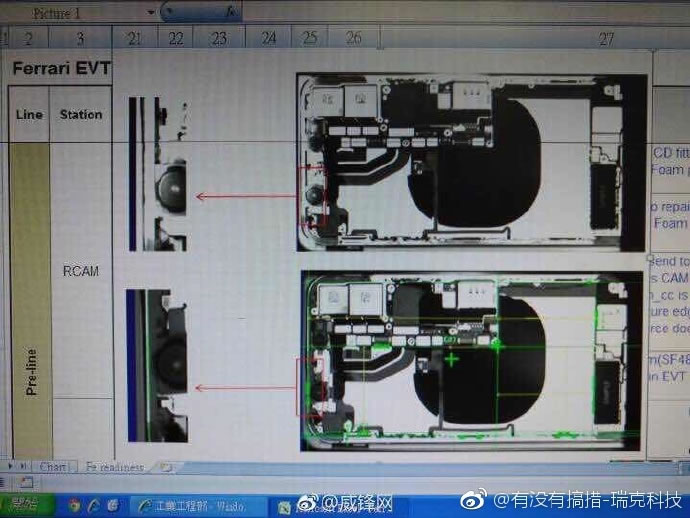Select the upper phone internals image

point(471,163)
